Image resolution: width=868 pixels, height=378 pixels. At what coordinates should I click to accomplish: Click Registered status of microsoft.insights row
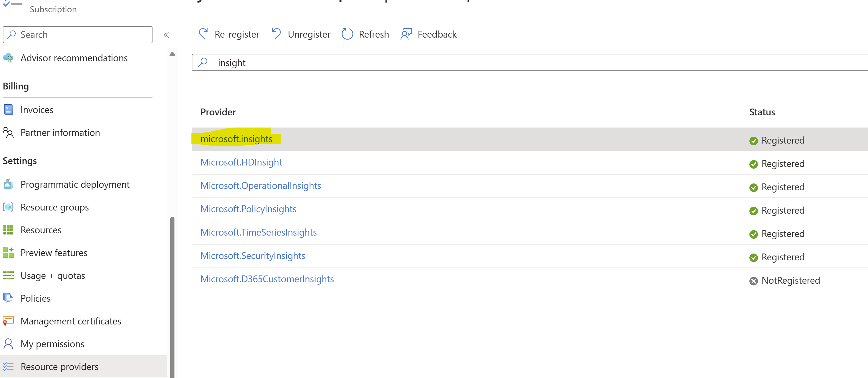pyautogui.click(x=783, y=140)
